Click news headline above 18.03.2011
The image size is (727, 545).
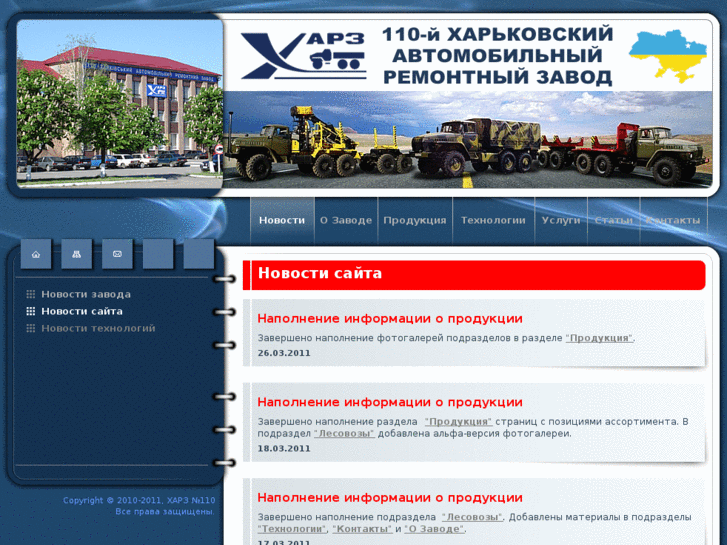pos(390,402)
